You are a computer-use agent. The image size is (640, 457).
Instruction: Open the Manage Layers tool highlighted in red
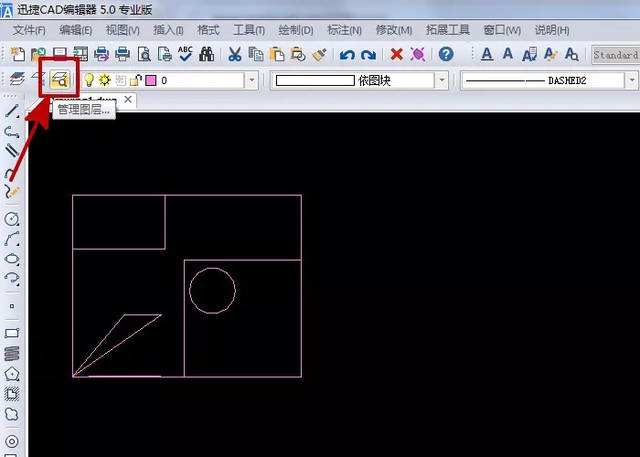pos(60,79)
